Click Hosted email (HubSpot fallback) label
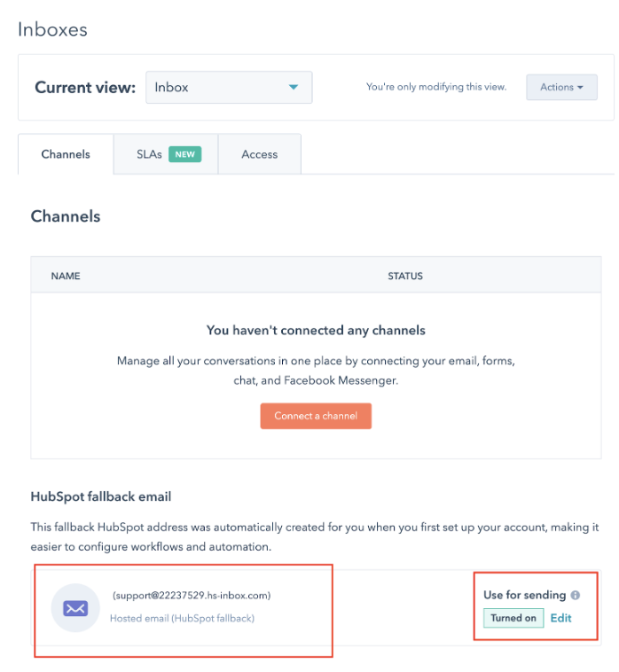Image resolution: width=619 pixels, height=672 pixels. [x=182, y=618]
